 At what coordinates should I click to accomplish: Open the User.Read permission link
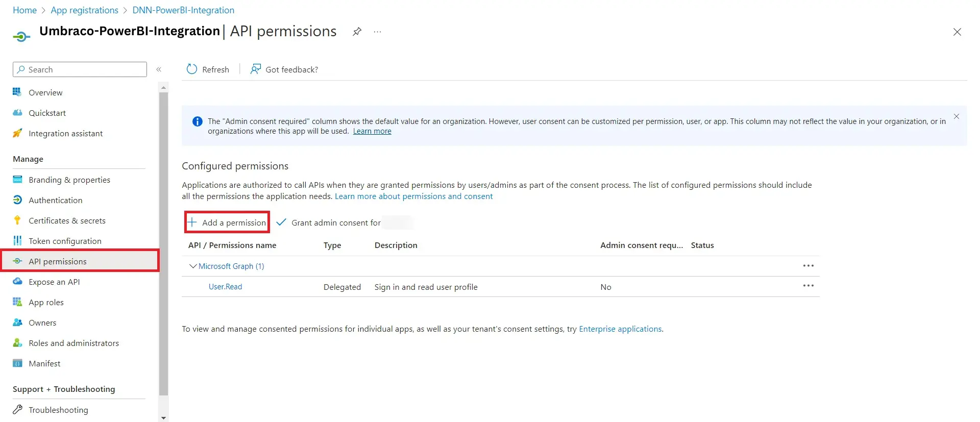[225, 287]
